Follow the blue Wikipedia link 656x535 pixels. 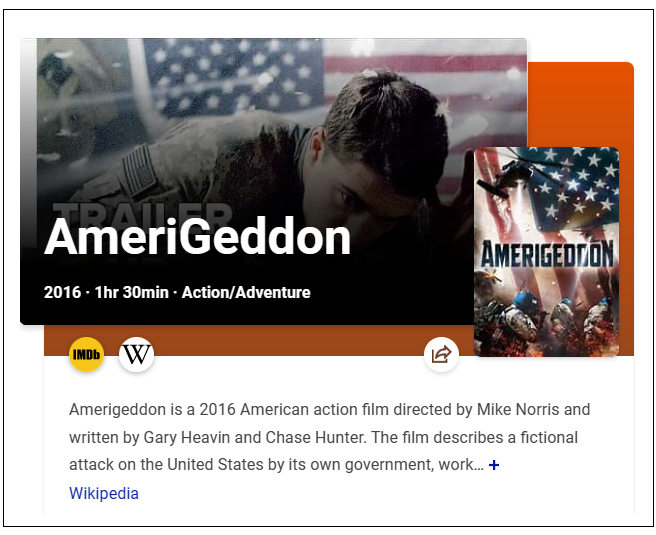pos(104,493)
